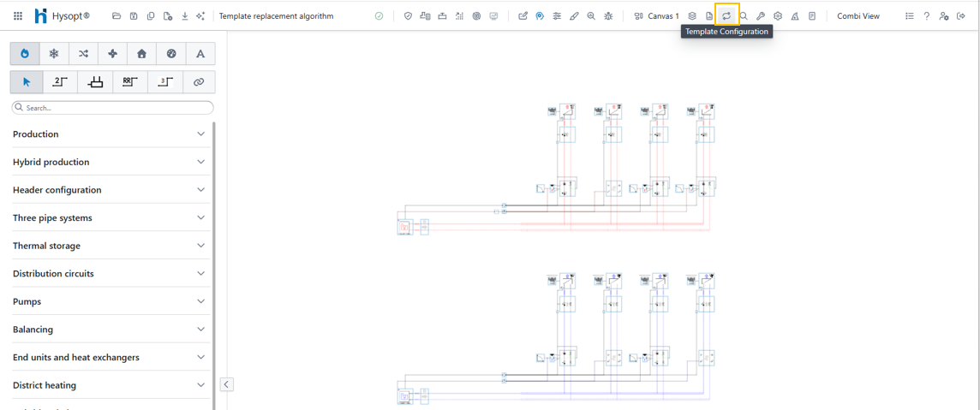Screen dimensions: 980x410
Task: Click the Hysopt logo link
Action: click(62, 16)
